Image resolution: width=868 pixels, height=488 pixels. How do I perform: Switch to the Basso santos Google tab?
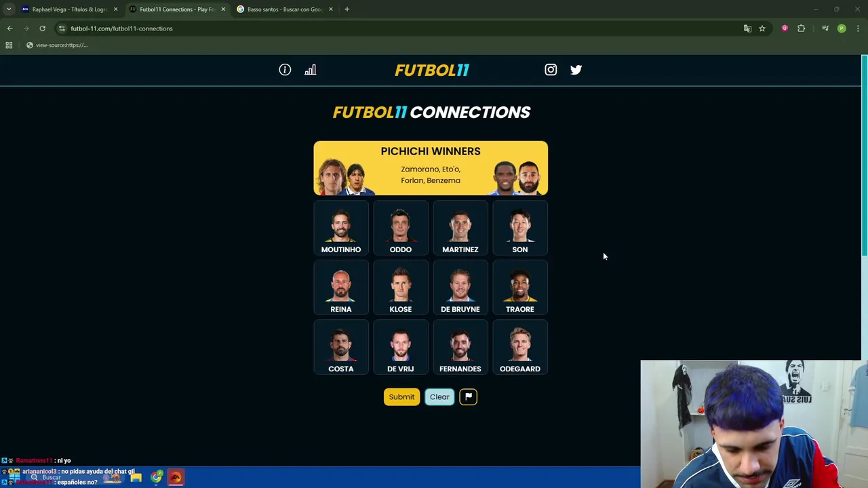pos(283,9)
